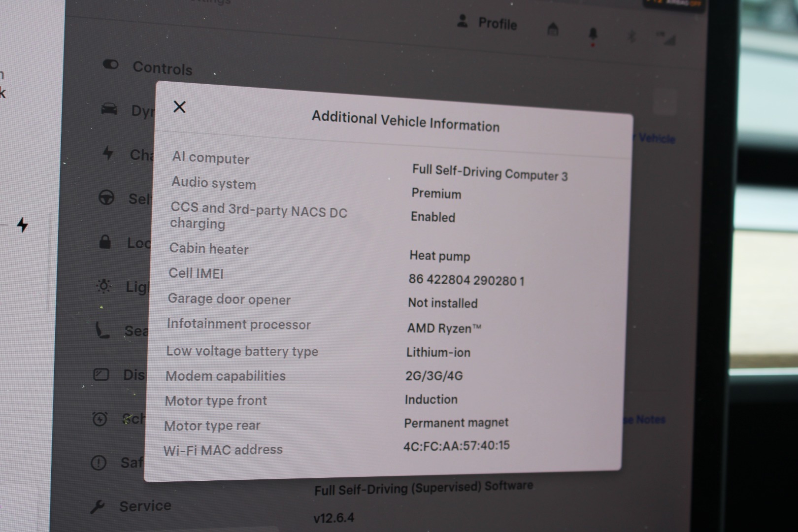This screenshot has width=798, height=532.
Task: Click the 'Infotainment processor' label
Action: (x=239, y=324)
